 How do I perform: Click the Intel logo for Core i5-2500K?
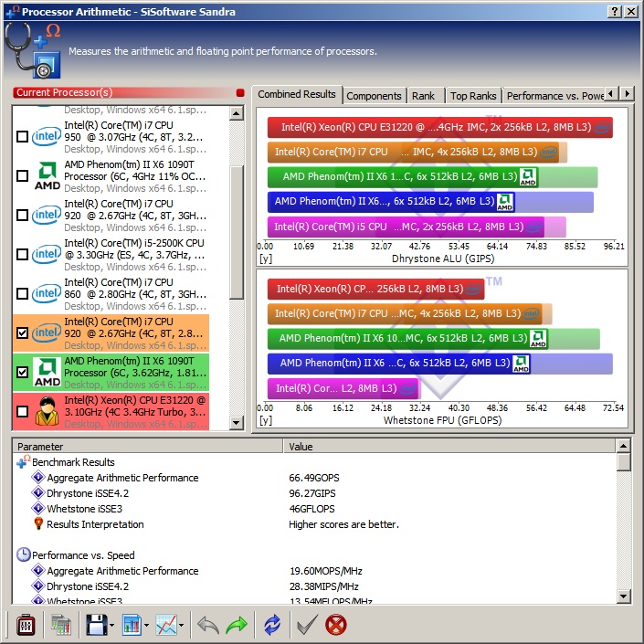pyautogui.click(x=47, y=254)
